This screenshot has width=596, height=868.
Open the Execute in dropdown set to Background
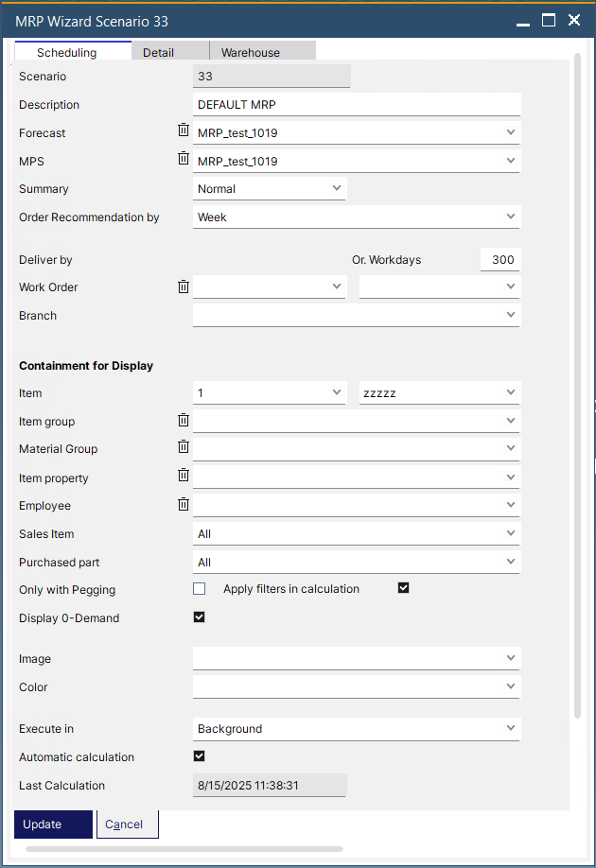[357, 729]
